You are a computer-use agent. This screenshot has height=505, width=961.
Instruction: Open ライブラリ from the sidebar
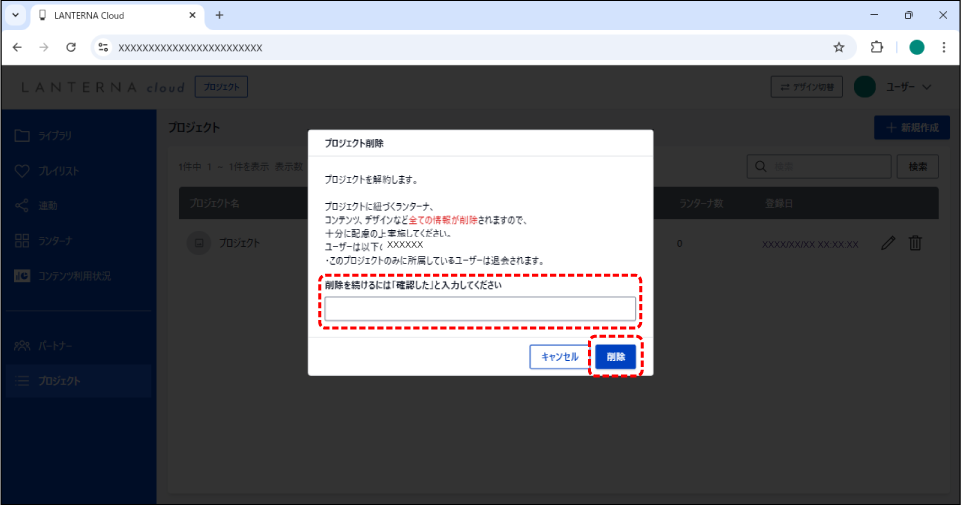coord(56,135)
